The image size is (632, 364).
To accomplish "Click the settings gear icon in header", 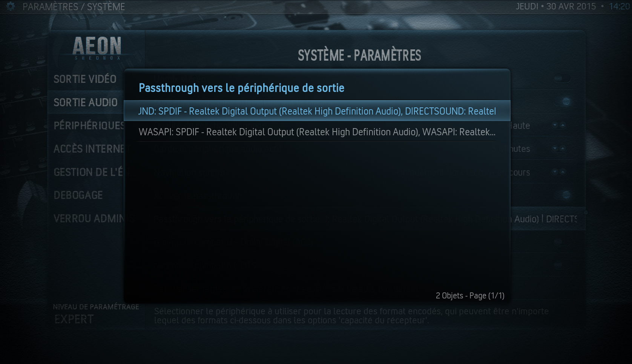I will (x=11, y=6).
